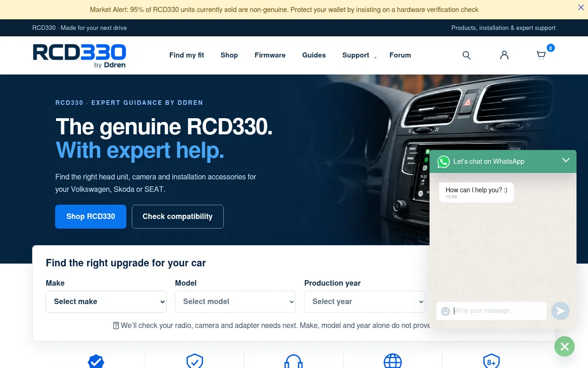Click 'The genuine RCD330.' hero heading
This screenshot has height=368, width=588.
click(x=164, y=127)
